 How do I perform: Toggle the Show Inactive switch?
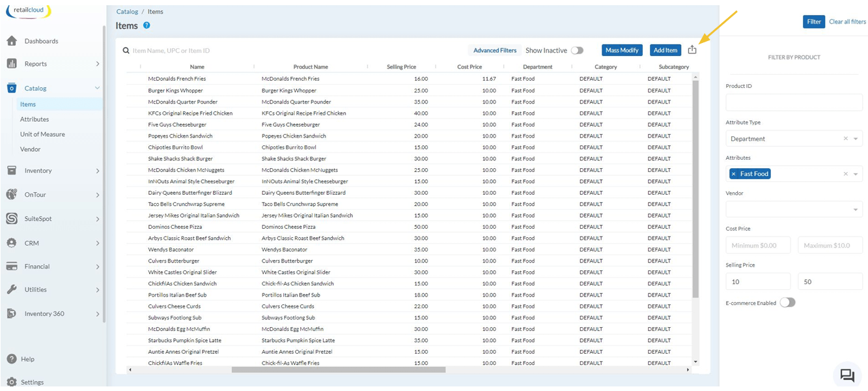tap(577, 50)
